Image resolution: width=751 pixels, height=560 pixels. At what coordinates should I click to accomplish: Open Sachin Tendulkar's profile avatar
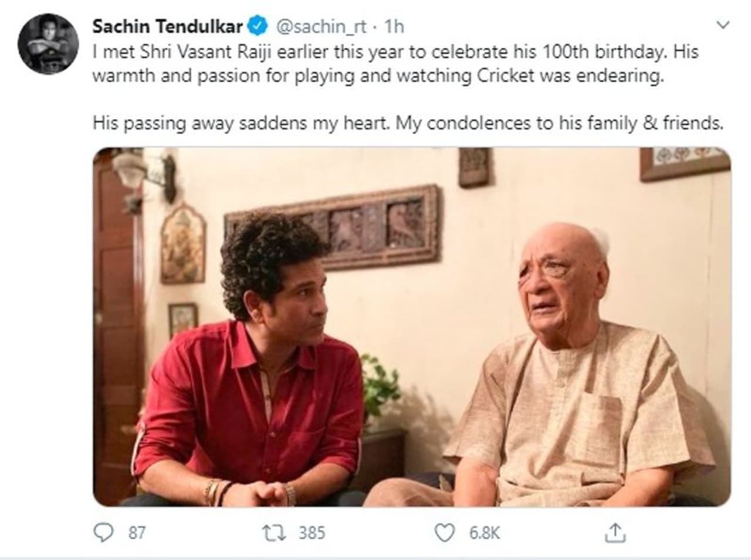[48, 44]
